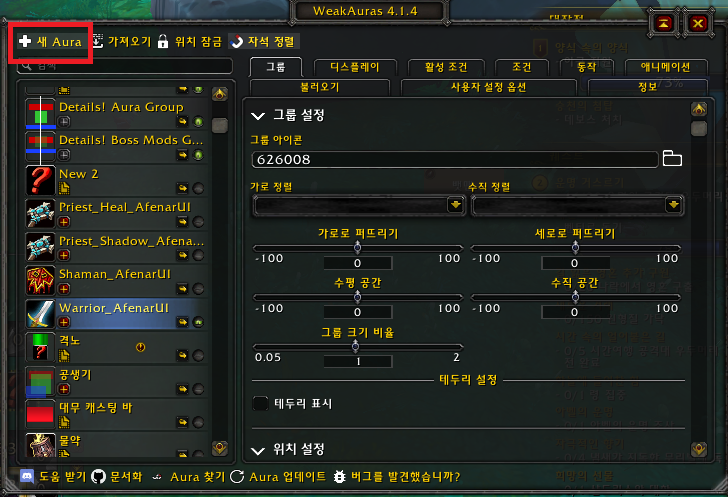Open the 가져오기 import option
Screen dimensions: 728x497
[122, 42]
